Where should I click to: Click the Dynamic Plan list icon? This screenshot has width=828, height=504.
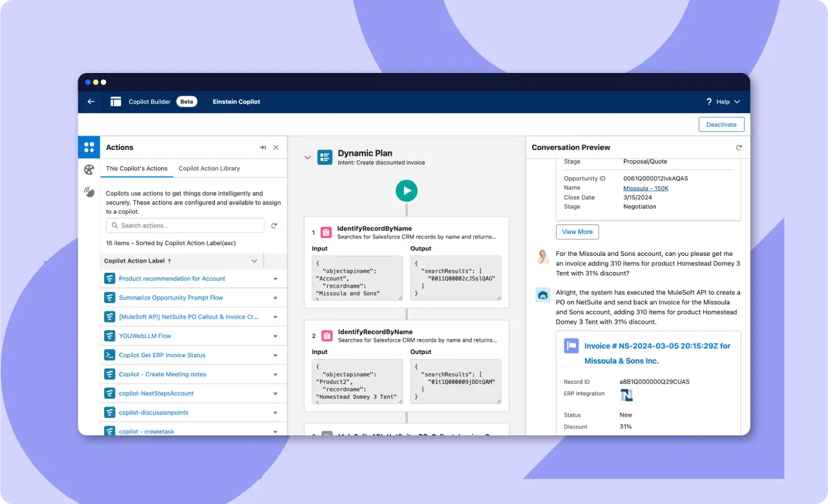tap(325, 157)
